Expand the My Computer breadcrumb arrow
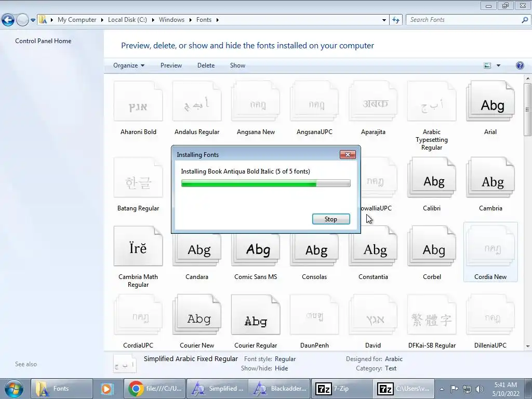532x399 pixels. (102, 20)
